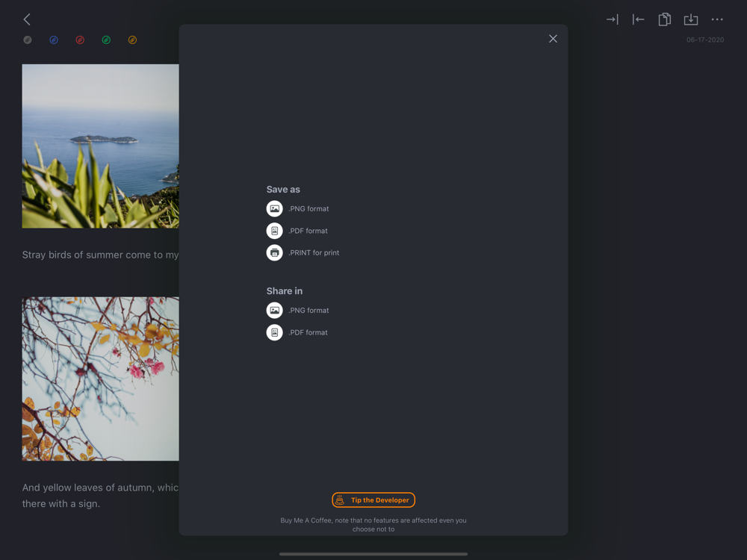Image resolution: width=747 pixels, height=560 pixels.
Task: Close the export dialog with X
Action: pos(553,39)
